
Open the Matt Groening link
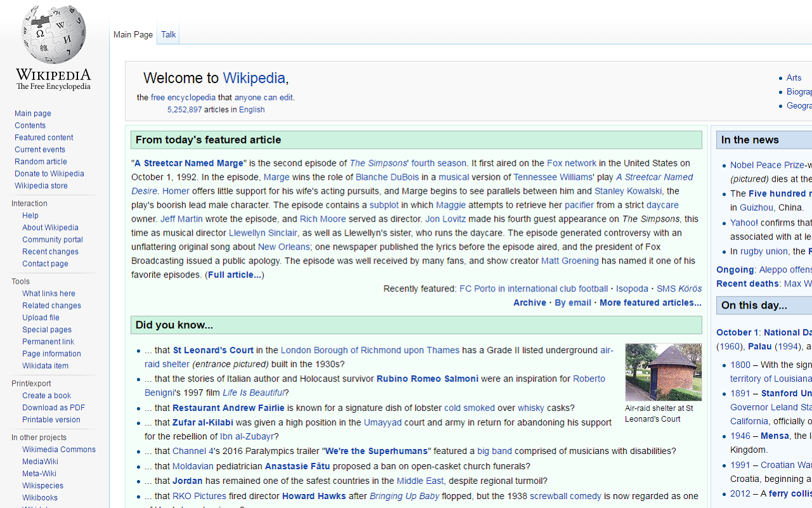[570, 262]
